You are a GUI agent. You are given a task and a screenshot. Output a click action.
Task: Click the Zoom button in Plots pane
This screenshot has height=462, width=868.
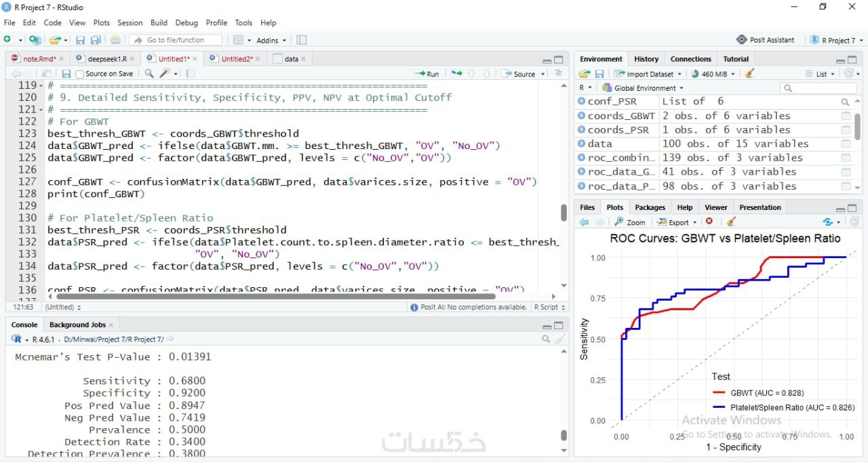(630, 222)
